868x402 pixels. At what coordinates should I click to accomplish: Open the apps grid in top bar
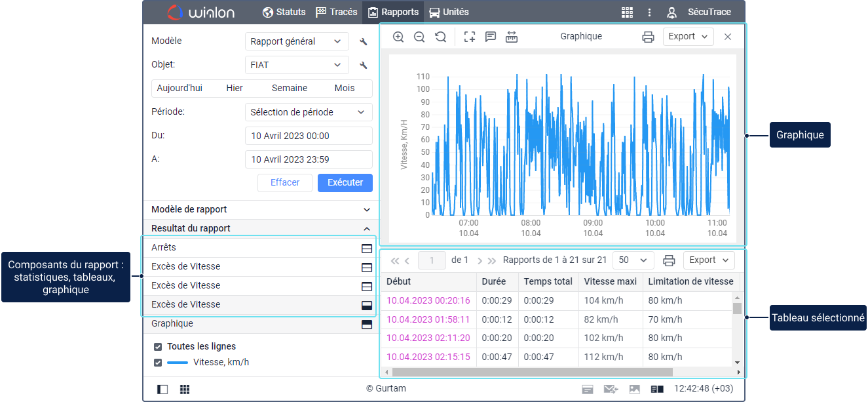(627, 12)
